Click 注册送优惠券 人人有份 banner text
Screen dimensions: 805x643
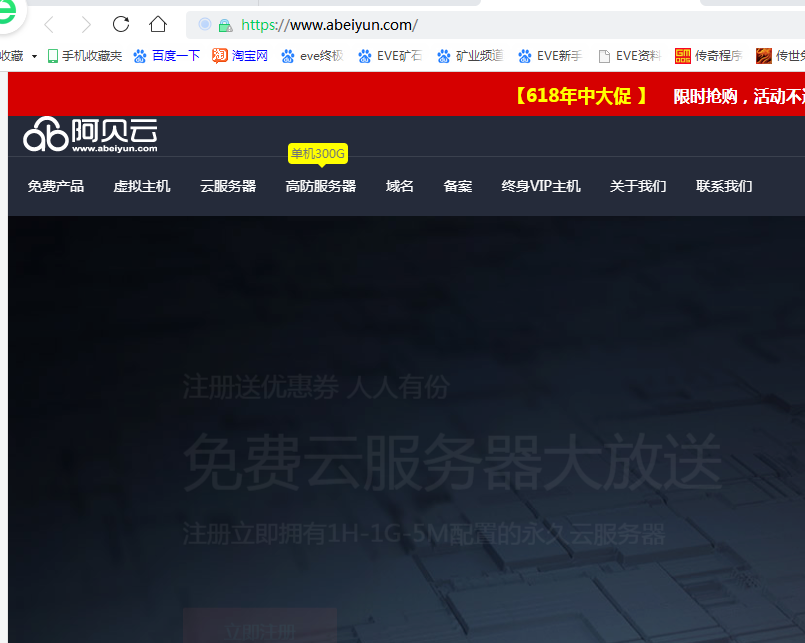pos(316,387)
